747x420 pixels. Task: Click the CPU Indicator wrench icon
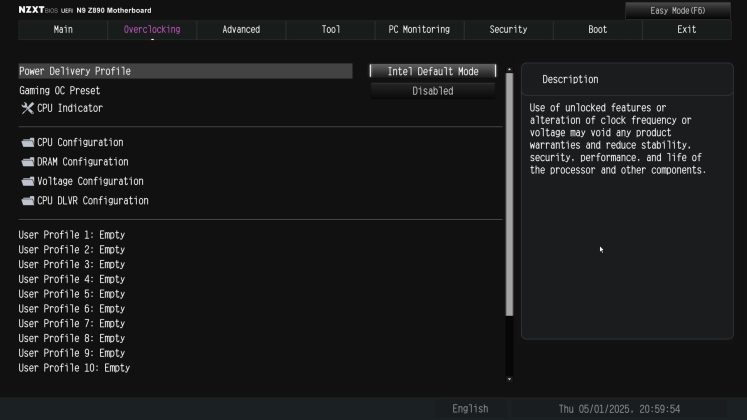click(27, 108)
